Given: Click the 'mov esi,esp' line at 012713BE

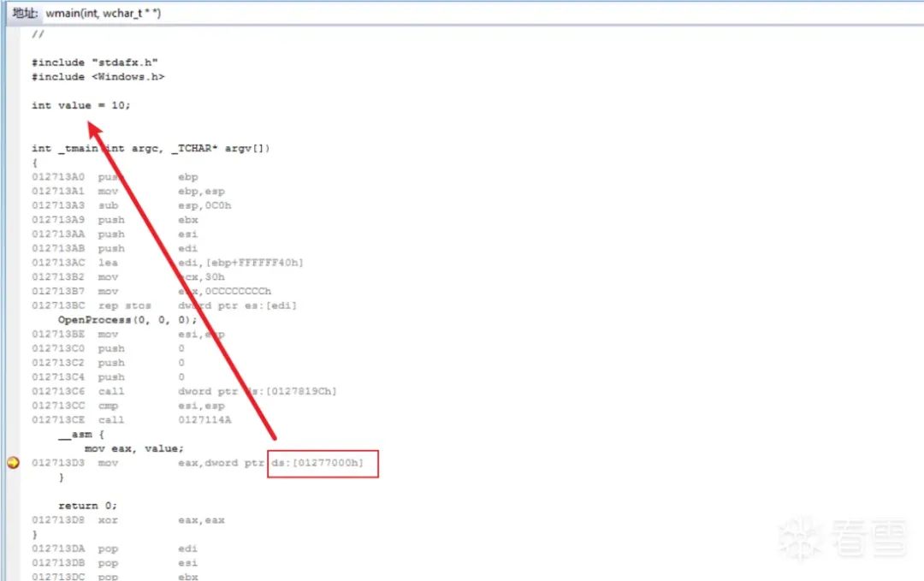Looking at the screenshot, I should pos(127,334).
